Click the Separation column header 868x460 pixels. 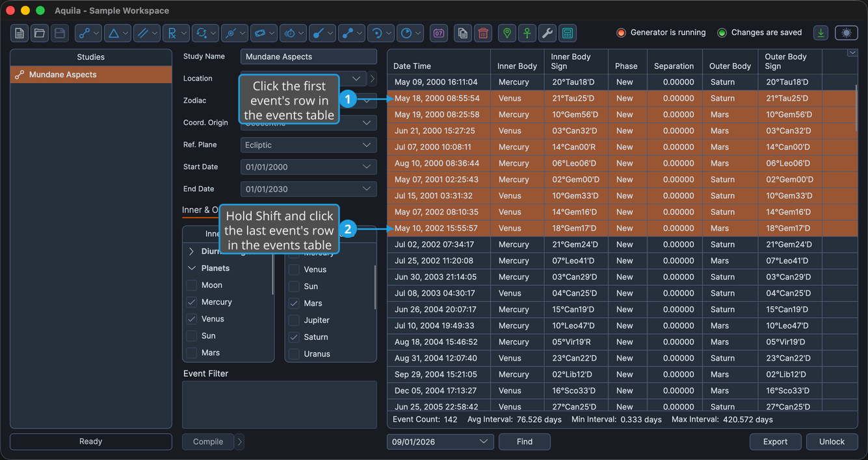click(674, 62)
